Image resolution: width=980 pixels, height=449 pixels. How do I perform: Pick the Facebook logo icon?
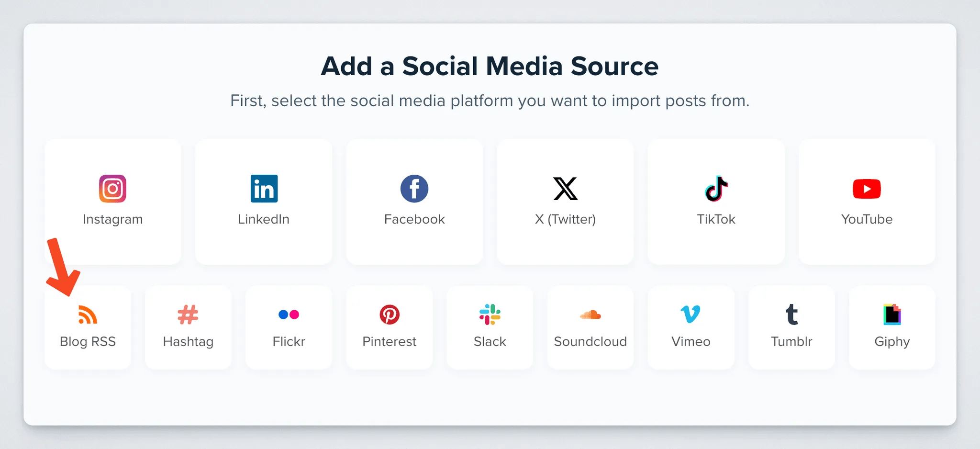pos(414,189)
